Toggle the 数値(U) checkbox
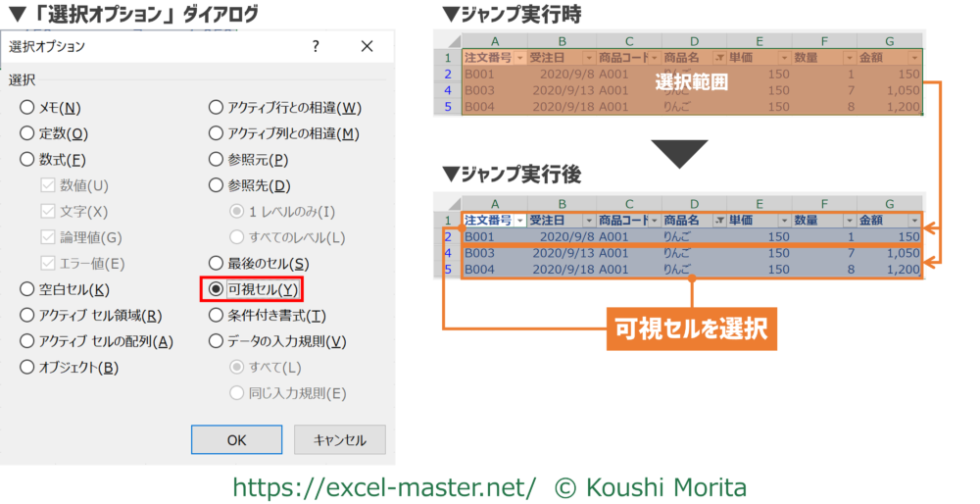 [48, 185]
